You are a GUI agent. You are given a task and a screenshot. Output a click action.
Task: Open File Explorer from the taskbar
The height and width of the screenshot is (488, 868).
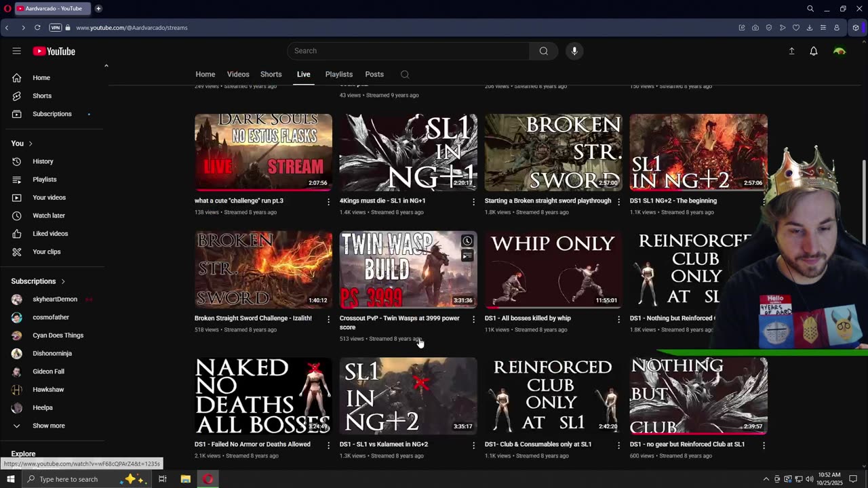coord(185,479)
